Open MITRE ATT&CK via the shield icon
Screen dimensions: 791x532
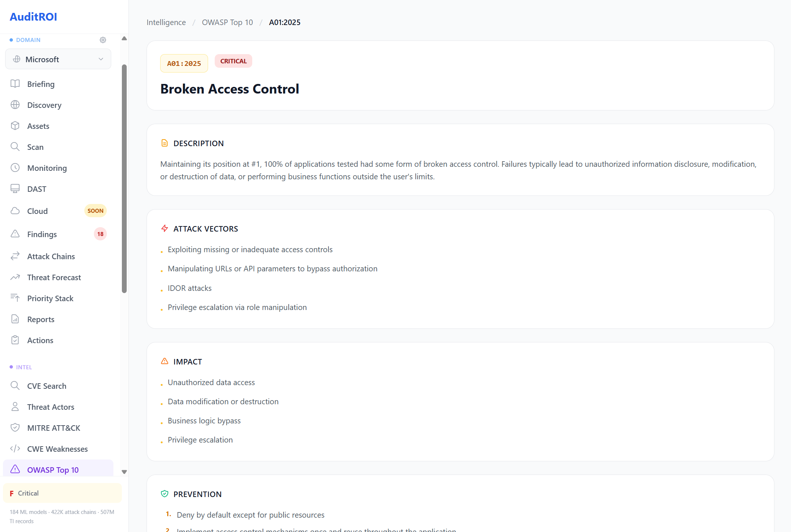click(15, 427)
